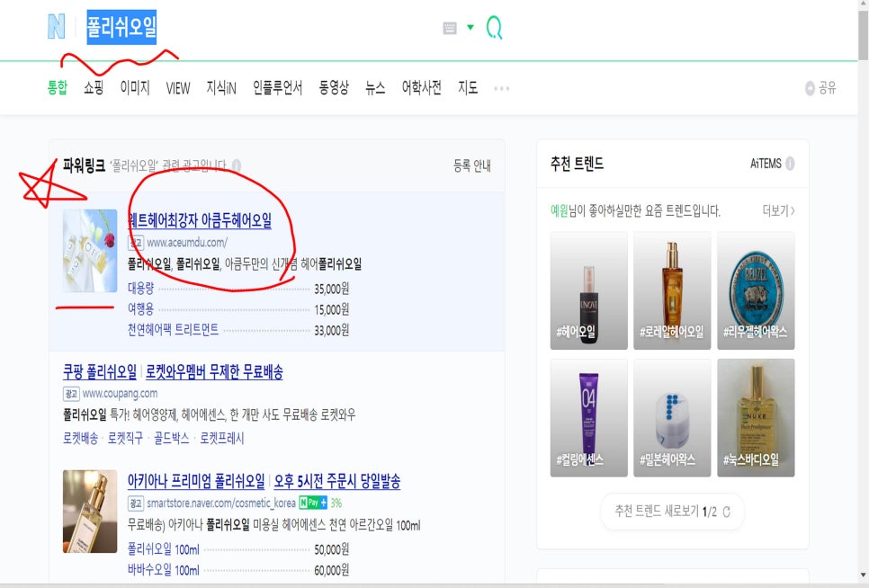Switch to the 통합 tab
The width and height of the screenshot is (869, 588).
point(57,87)
